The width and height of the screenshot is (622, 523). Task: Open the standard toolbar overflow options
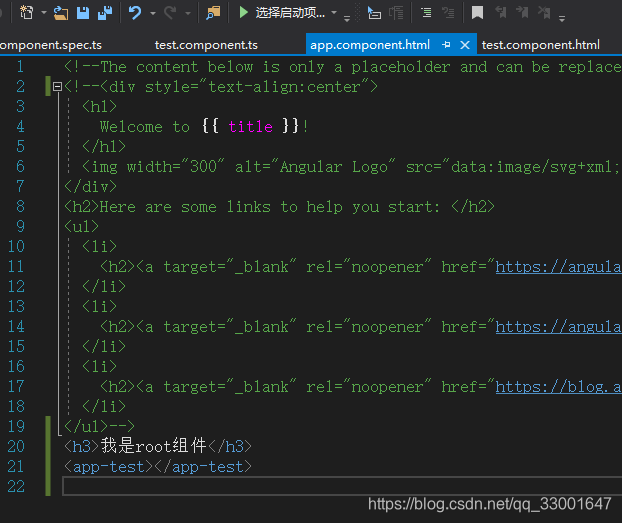coord(347,19)
